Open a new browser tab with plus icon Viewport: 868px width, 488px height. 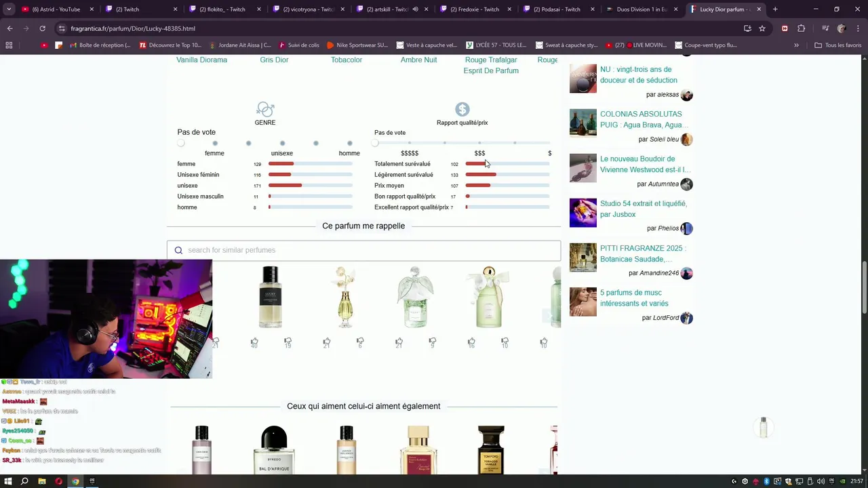coord(775,9)
